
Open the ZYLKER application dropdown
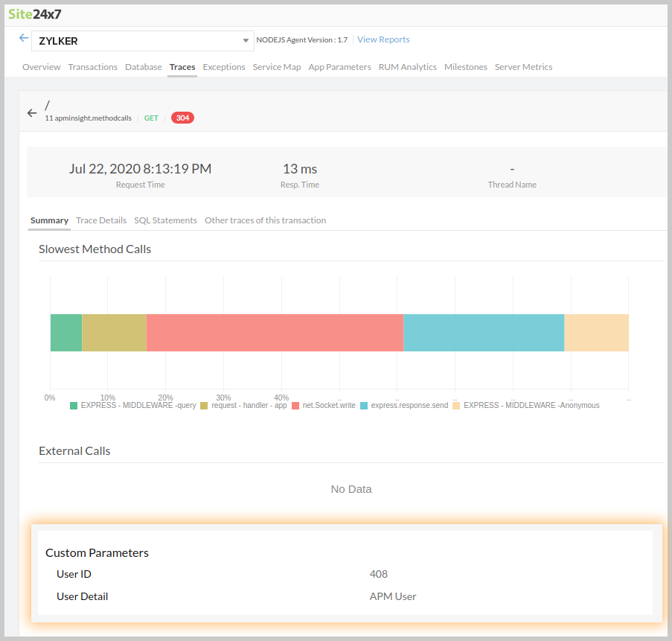pos(141,40)
